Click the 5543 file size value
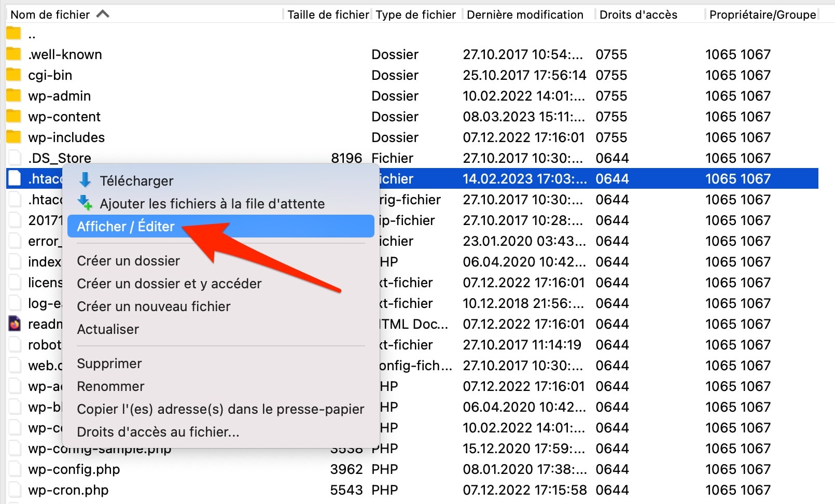 346,490
